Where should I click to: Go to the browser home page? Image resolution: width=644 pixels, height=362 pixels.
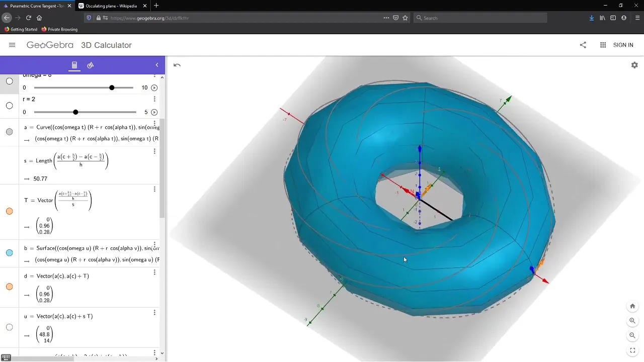(x=39, y=18)
